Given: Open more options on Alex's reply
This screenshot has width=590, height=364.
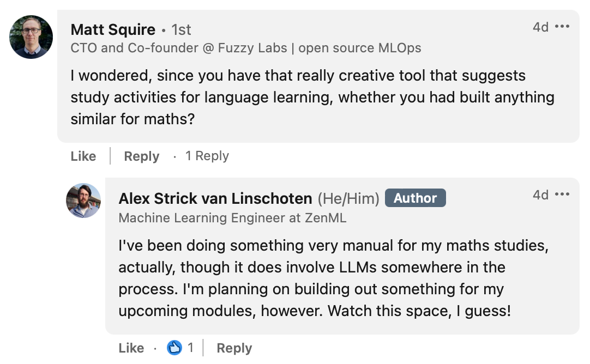Looking at the screenshot, I should pyautogui.click(x=562, y=195).
